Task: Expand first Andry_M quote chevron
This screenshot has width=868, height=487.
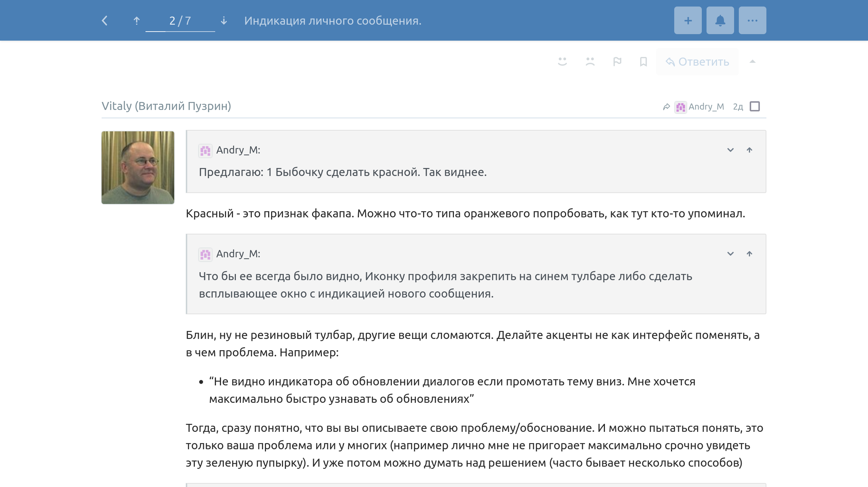Action: (x=730, y=150)
